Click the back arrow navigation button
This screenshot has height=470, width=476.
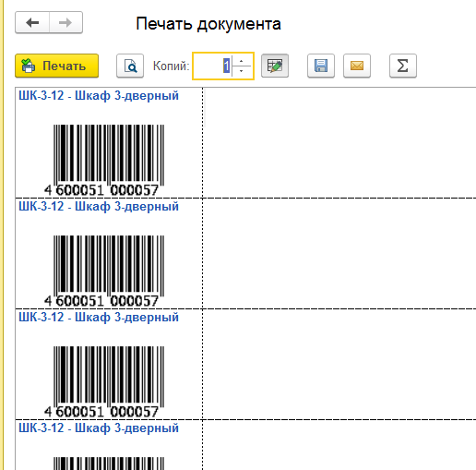point(32,22)
